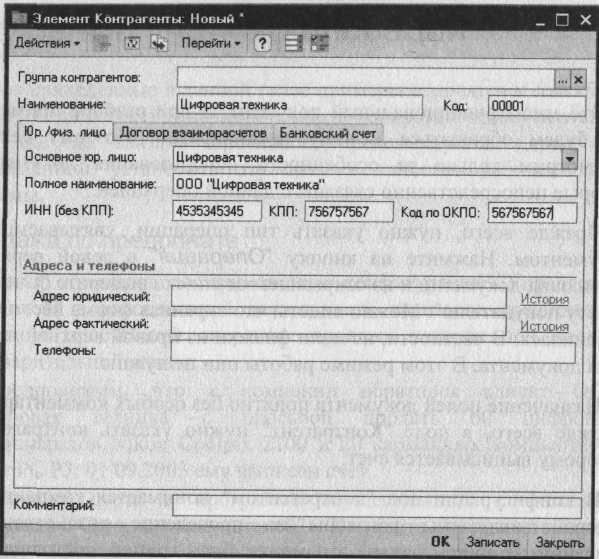
Task: Save with the Записать button
Action: [492, 542]
